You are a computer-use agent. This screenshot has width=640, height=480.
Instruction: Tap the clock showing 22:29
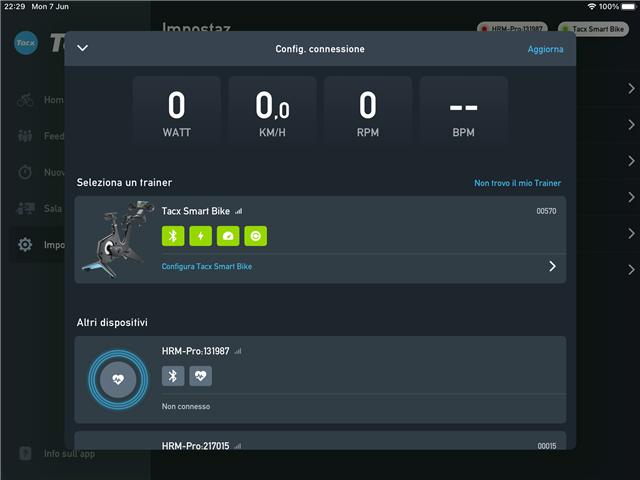coord(15,7)
